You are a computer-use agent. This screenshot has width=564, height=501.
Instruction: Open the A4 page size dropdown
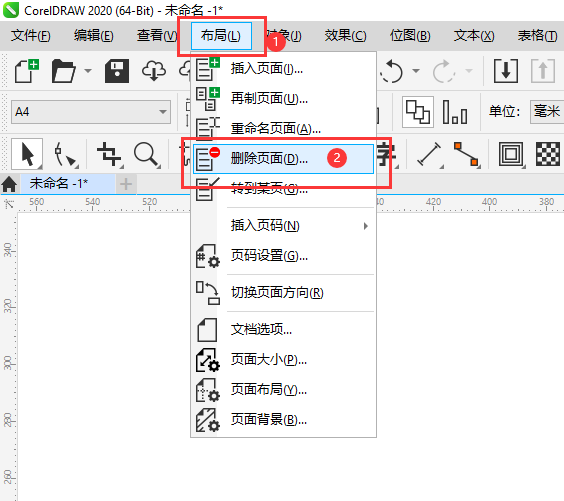click(x=91, y=112)
